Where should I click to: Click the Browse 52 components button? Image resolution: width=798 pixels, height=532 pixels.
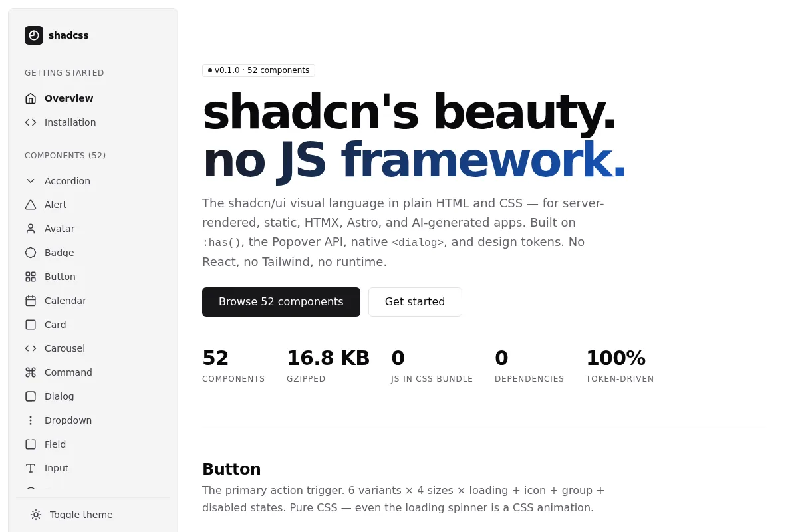click(x=281, y=302)
